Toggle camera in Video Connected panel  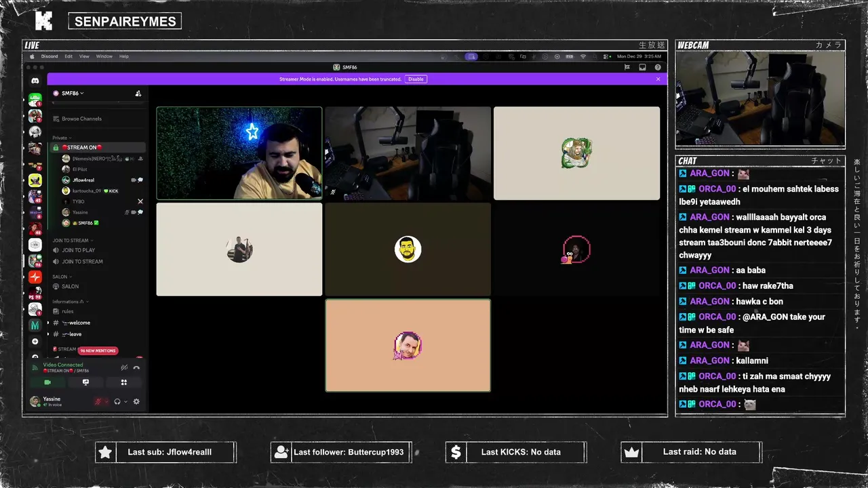point(47,382)
